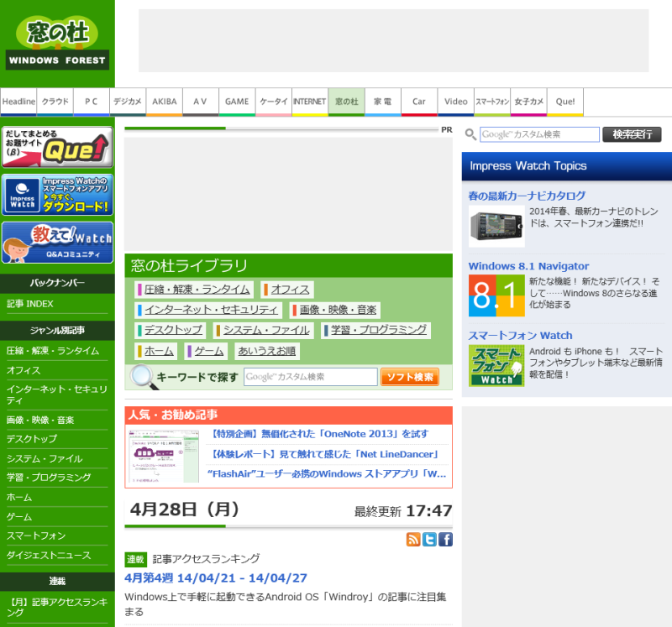This screenshot has height=627, width=672.
Task: Click the top-right Google custom search box
Action: (x=539, y=134)
